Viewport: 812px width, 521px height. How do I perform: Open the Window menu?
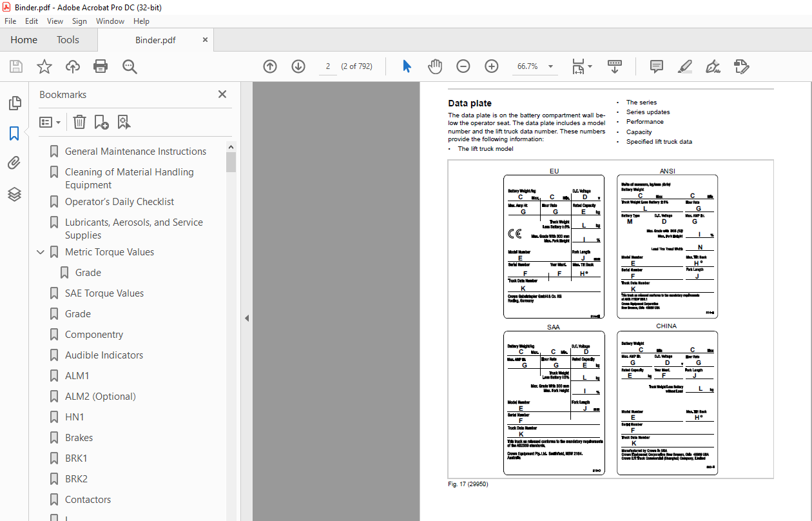click(x=110, y=21)
